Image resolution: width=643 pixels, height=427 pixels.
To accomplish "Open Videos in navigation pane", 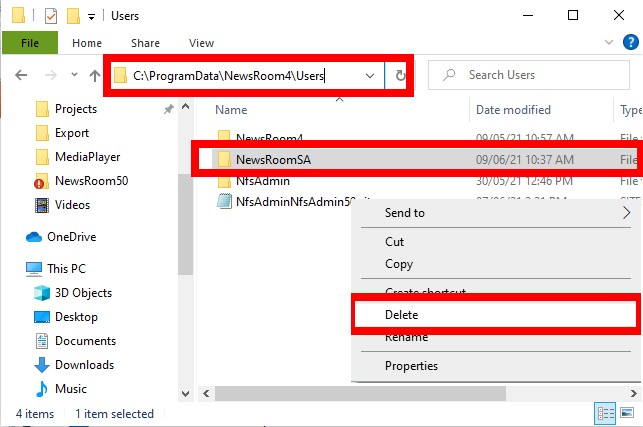I will (72, 205).
